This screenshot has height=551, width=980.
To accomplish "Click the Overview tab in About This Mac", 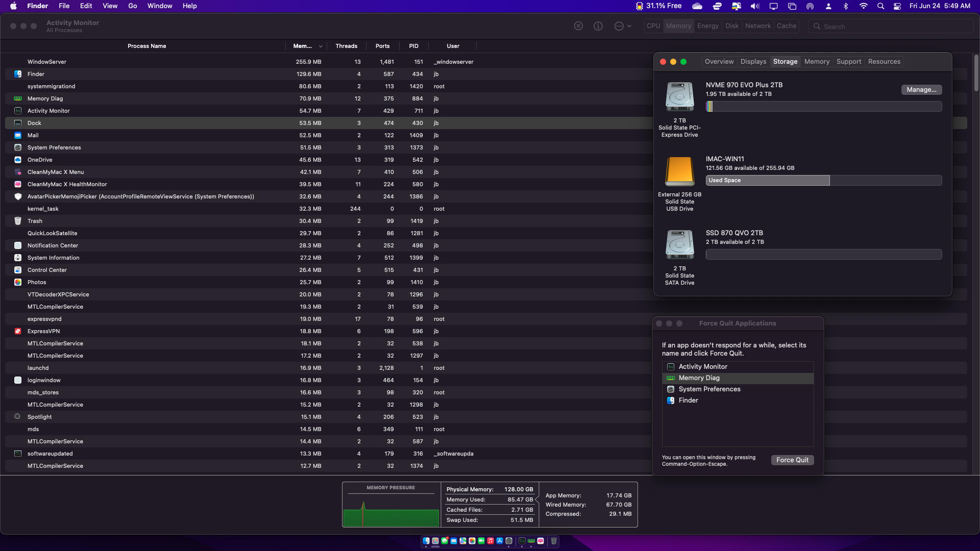I will point(719,61).
